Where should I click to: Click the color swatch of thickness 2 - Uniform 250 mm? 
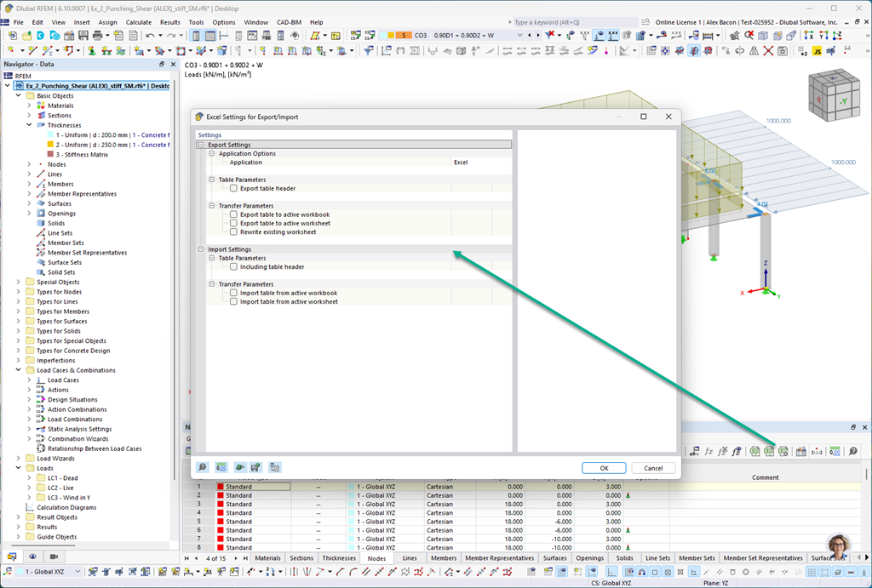49,144
